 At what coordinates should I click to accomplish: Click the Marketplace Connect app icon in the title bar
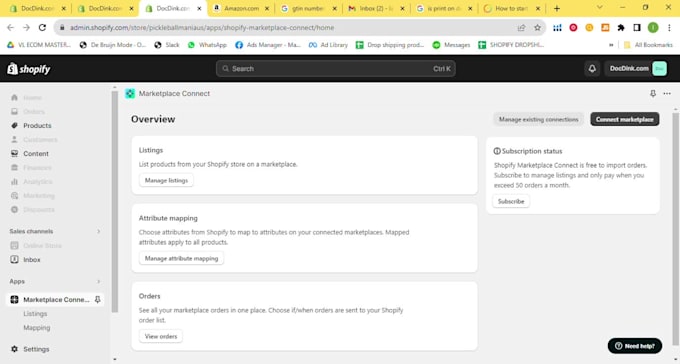point(130,93)
